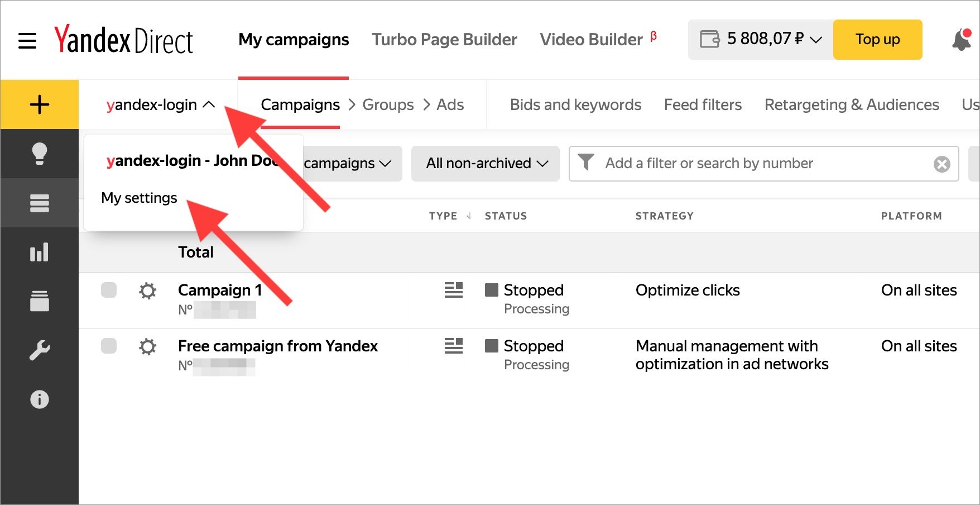
Task: Open recommendations lightbulb in sidebar
Action: click(x=40, y=154)
